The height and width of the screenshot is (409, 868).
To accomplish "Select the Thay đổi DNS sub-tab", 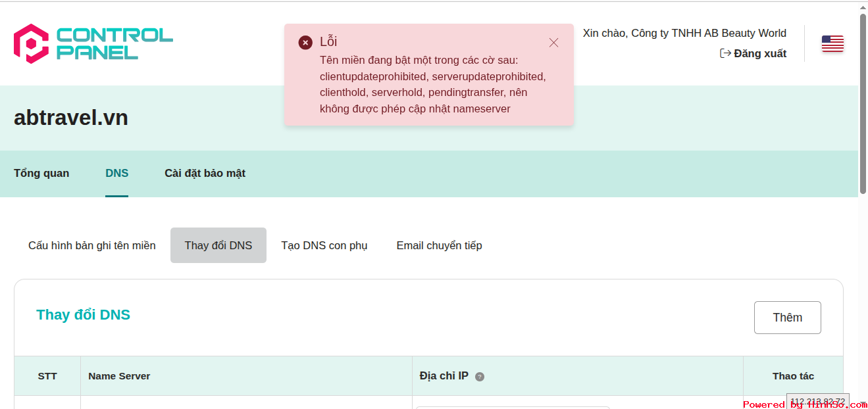I will click(218, 245).
